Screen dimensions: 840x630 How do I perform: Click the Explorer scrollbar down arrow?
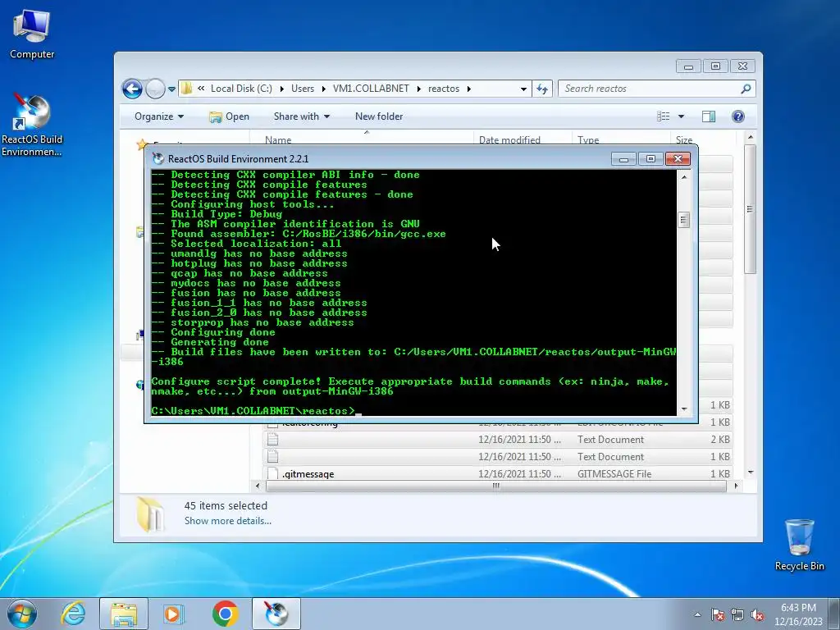750,472
